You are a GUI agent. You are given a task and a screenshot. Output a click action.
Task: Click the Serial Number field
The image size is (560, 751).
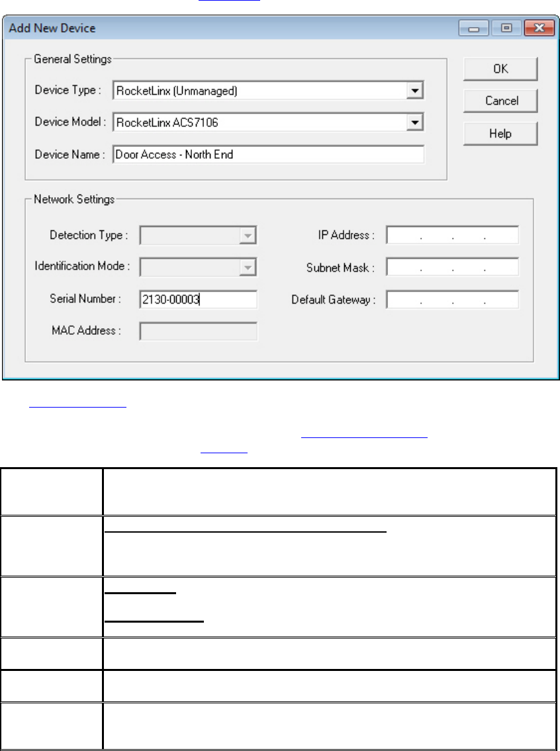pos(199,299)
